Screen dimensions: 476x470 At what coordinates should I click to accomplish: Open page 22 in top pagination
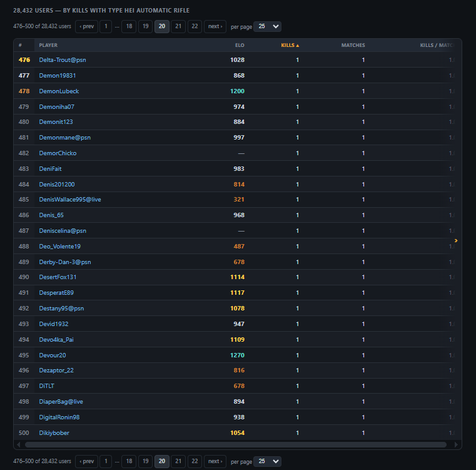[195, 26]
